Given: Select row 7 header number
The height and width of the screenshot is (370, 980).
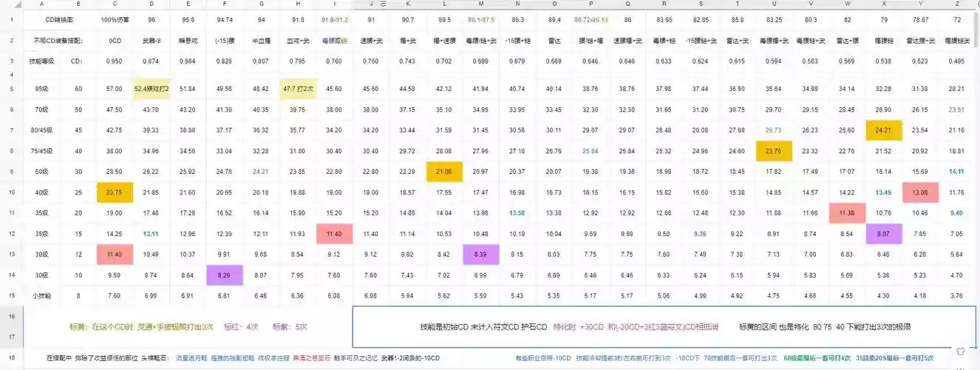Looking at the screenshot, I should (x=11, y=130).
